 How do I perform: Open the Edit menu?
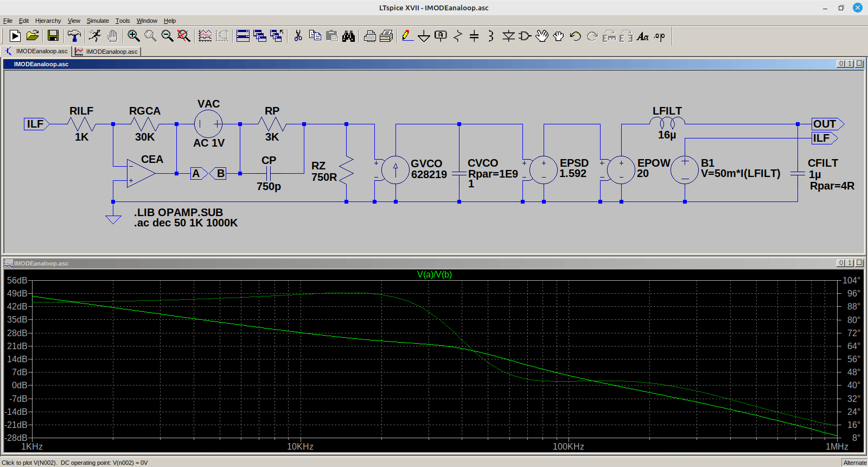24,21
